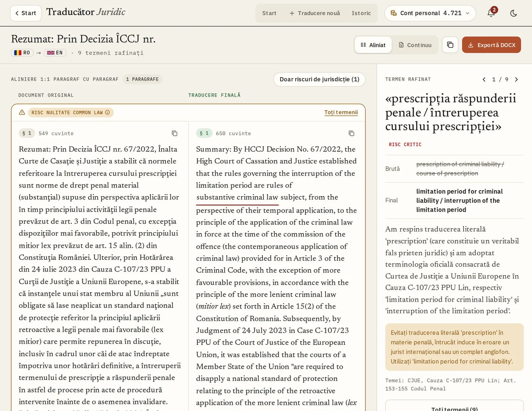
Task: Click the RISC CRITIC label
Action: coord(405,145)
